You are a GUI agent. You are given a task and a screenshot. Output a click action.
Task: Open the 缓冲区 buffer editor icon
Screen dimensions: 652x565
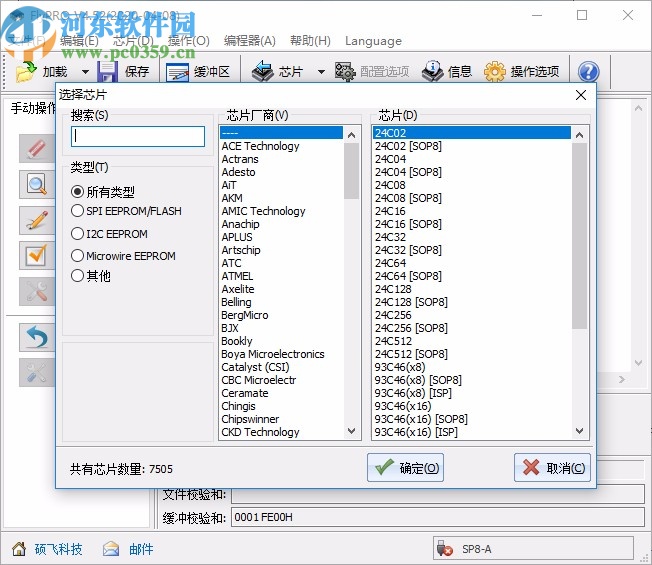click(x=178, y=72)
